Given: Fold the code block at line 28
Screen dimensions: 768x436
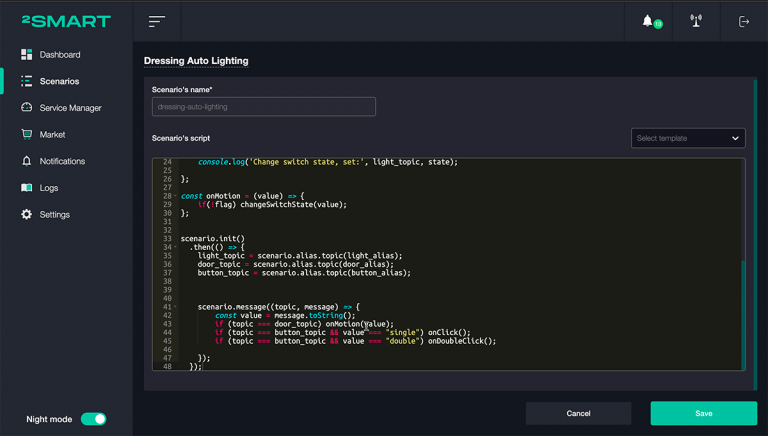Looking at the screenshot, I should pos(176,196).
